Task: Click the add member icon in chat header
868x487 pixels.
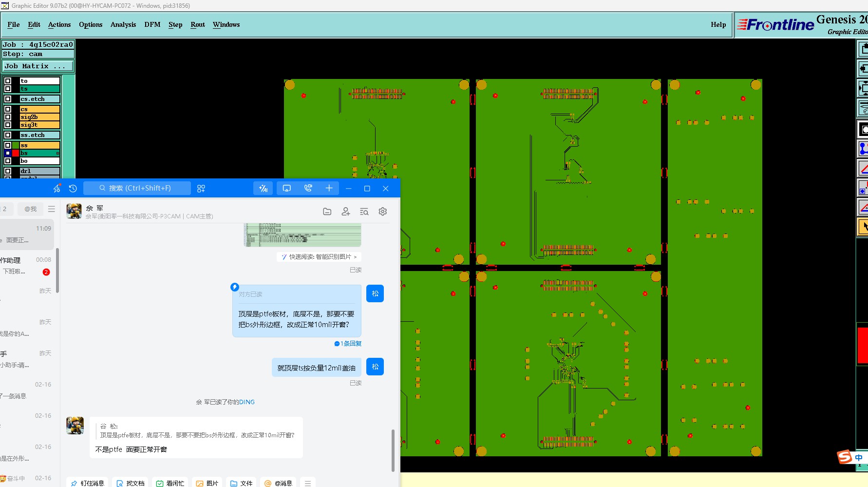Action: click(x=346, y=212)
